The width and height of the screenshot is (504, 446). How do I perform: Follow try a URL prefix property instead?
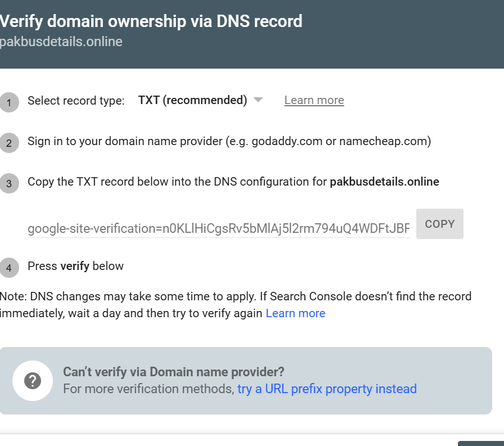327,389
